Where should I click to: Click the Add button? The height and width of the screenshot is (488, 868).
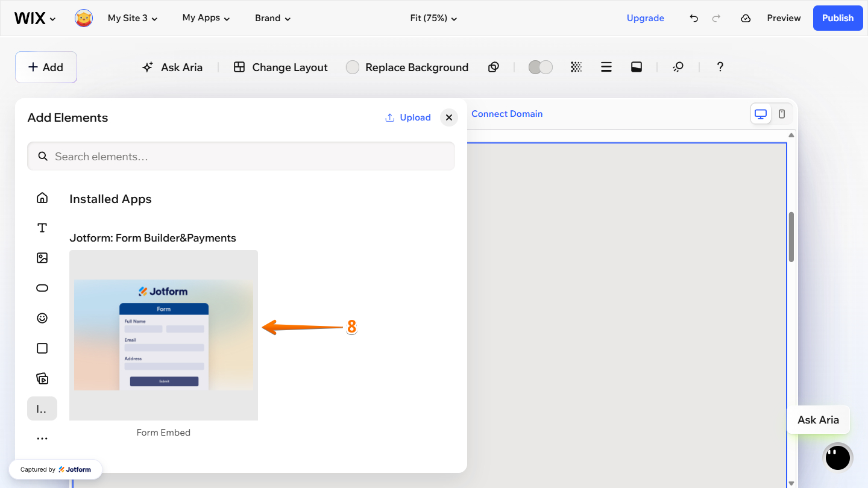pyautogui.click(x=46, y=67)
